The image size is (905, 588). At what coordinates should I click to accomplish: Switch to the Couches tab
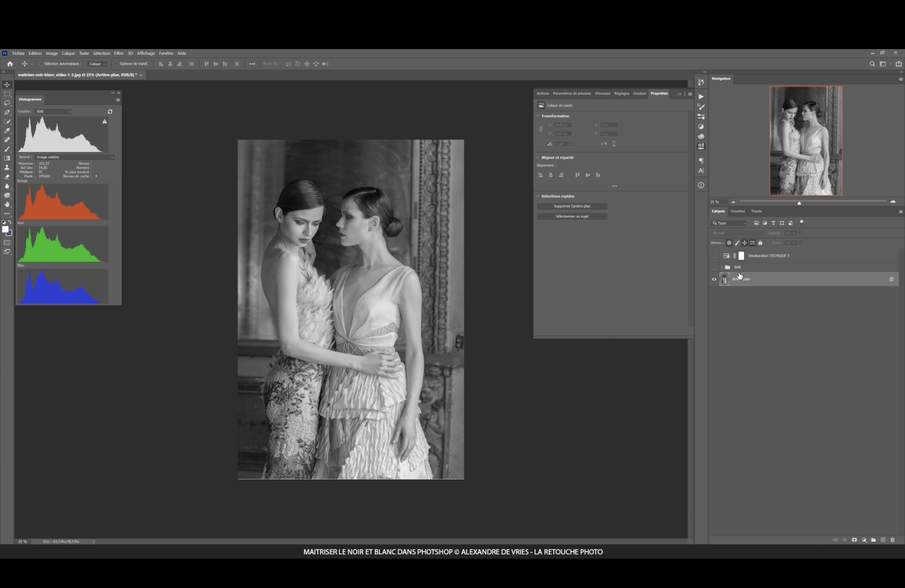point(737,211)
